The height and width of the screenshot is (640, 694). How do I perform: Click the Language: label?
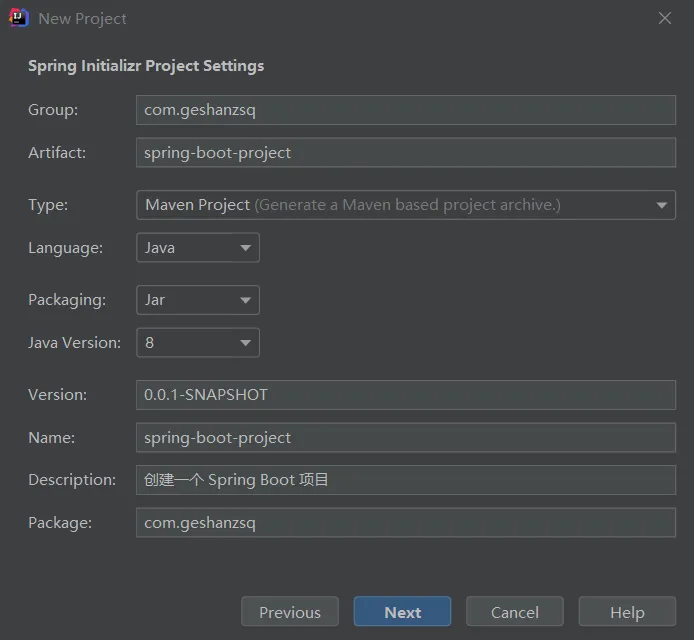(66, 248)
